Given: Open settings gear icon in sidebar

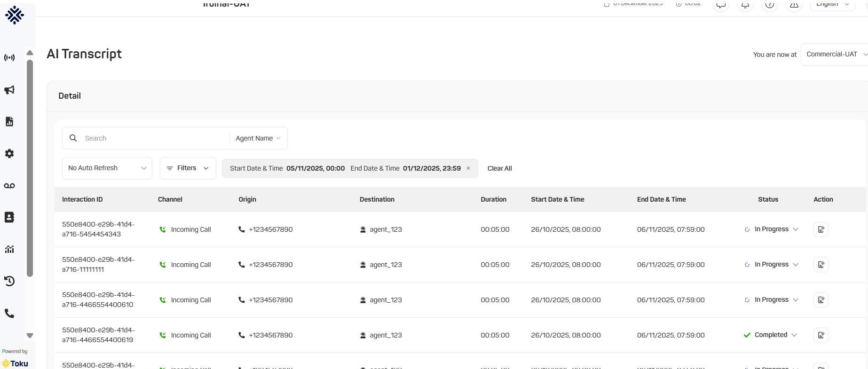Looking at the screenshot, I should tap(9, 154).
